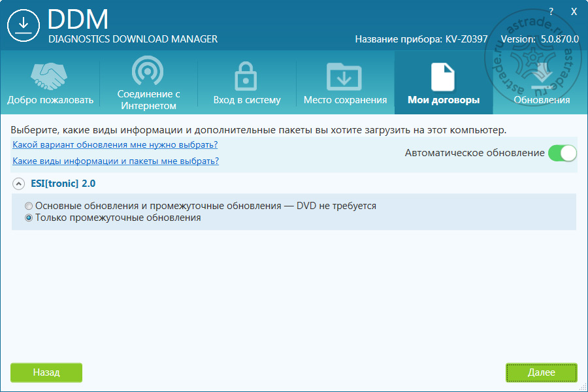Screen dimensions: 588x392
Task: Click the padlock login icon
Action: click(246, 76)
